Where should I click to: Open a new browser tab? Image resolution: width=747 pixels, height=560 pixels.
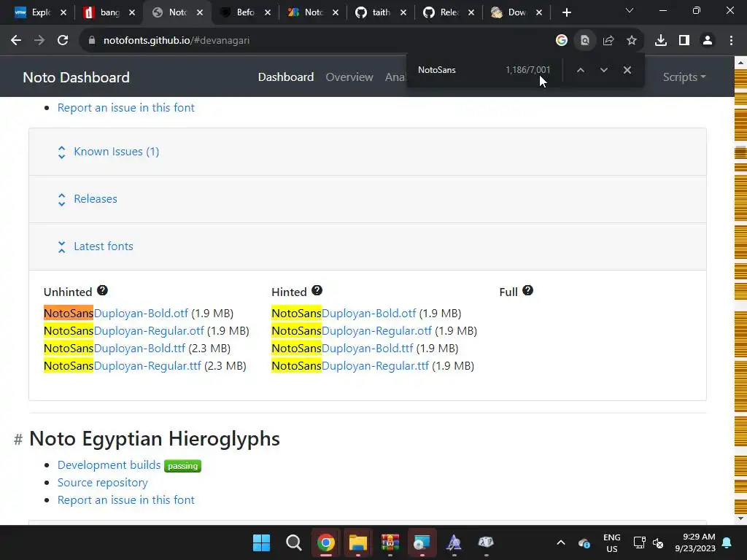click(x=566, y=12)
